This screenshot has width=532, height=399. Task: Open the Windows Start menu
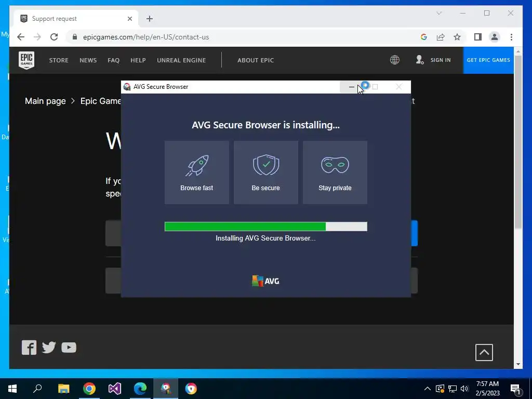point(12,389)
